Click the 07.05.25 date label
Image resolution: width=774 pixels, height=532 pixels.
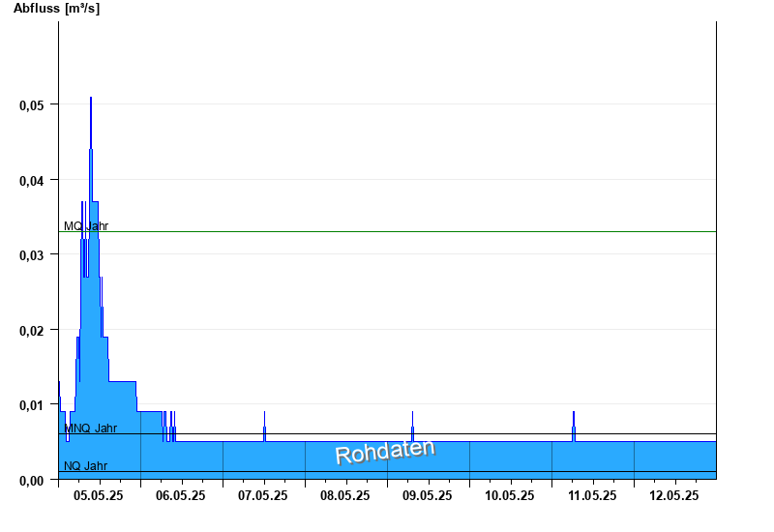(262, 495)
